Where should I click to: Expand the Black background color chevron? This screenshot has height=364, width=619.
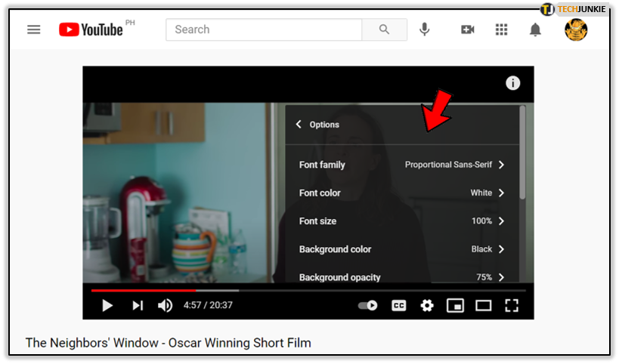[501, 249]
